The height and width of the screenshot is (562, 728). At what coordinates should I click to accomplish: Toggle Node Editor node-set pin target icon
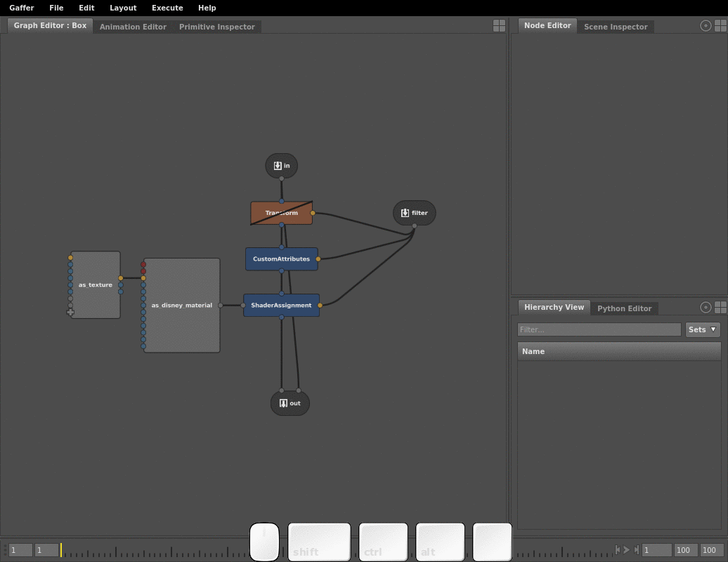coord(706,26)
